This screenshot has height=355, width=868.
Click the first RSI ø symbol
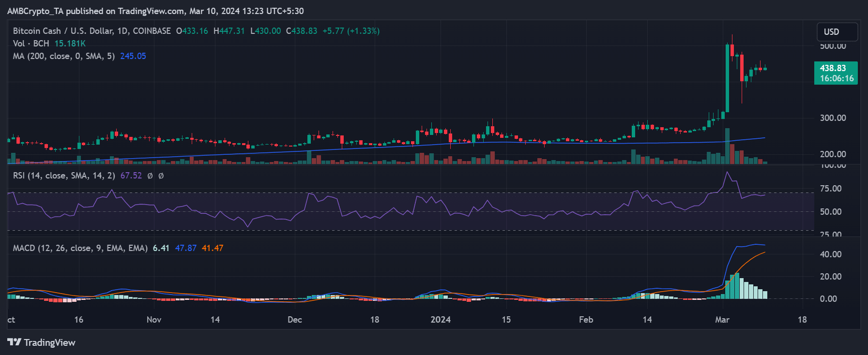pos(150,176)
